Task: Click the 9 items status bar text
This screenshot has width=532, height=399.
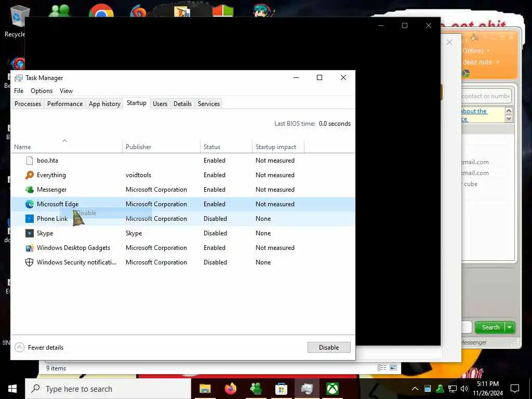Action: [x=56, y=368]
